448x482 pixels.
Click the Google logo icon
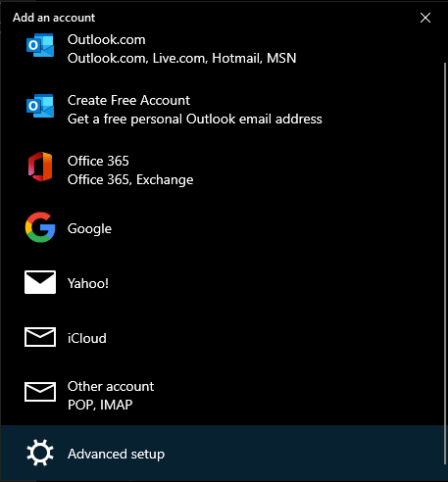click(40, 227)
